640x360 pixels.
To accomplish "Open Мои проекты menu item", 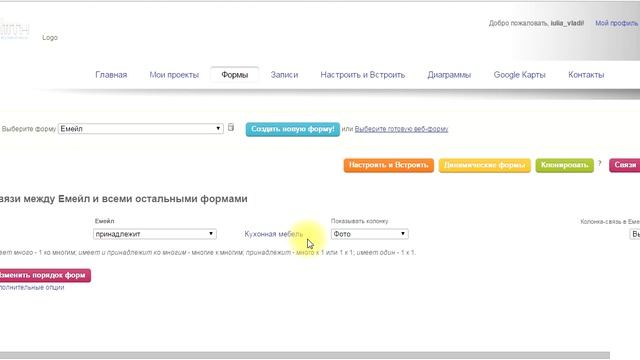I will tap(174, 75).
